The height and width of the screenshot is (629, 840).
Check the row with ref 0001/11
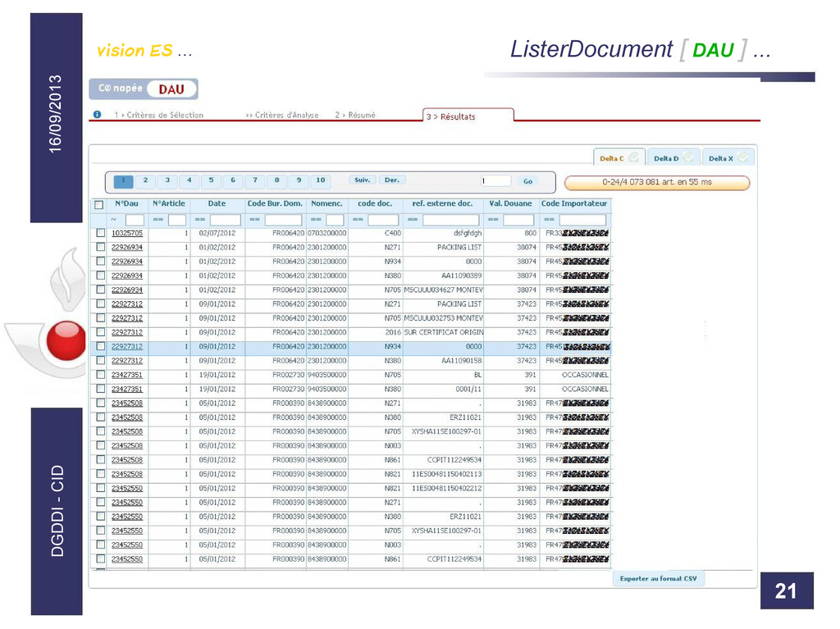pos(100,389)
